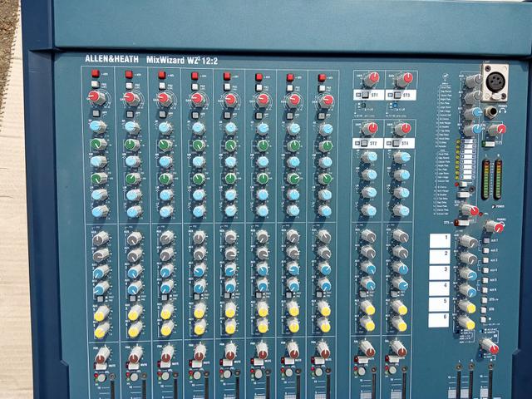The image size is (532, 399).
Task: Select white label box number 1
Action: pos(439,240)
